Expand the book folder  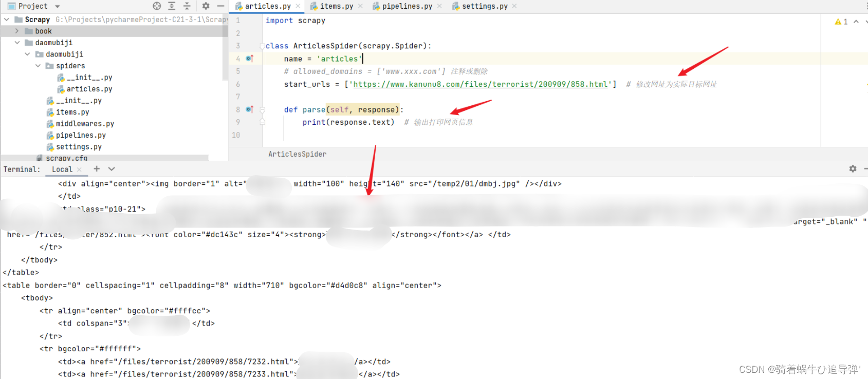17,31
